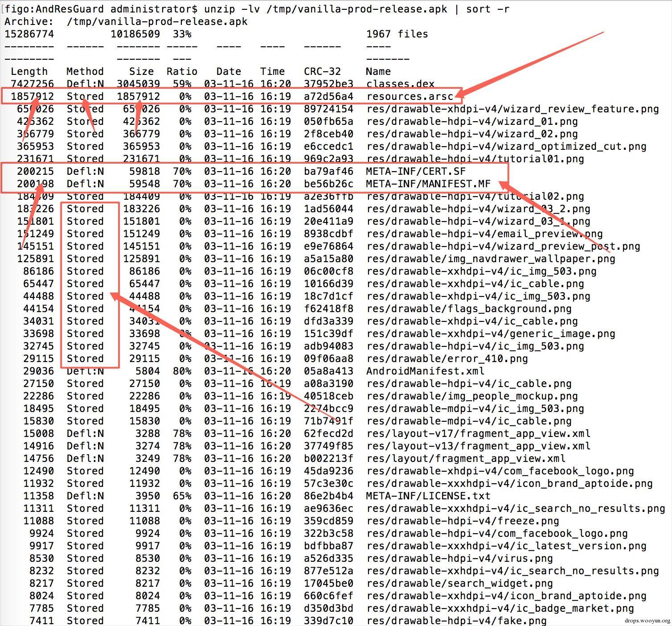Select the "META-INF/MANIFEST.MF" entry name
The image size is (672, 626).
tap(428, 184)
